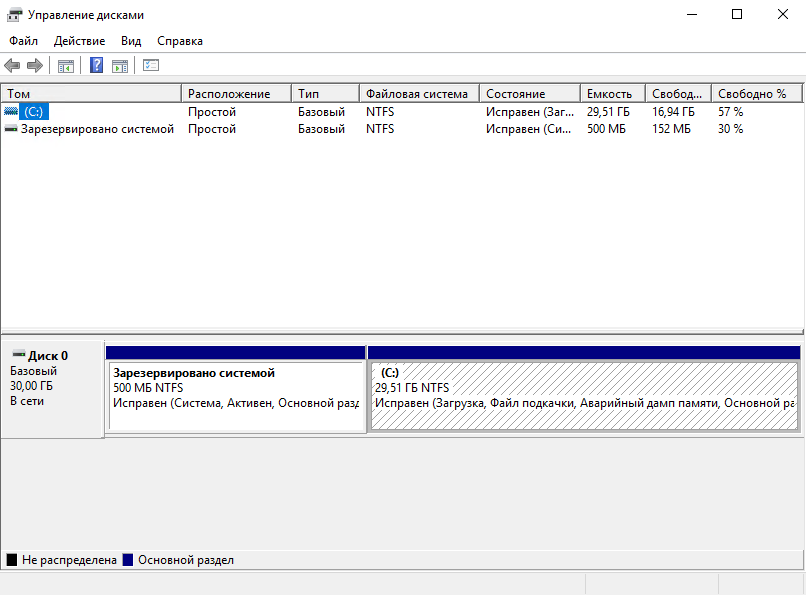Sort by the Том column header
The image size is (806, 595).
[91, 94]
